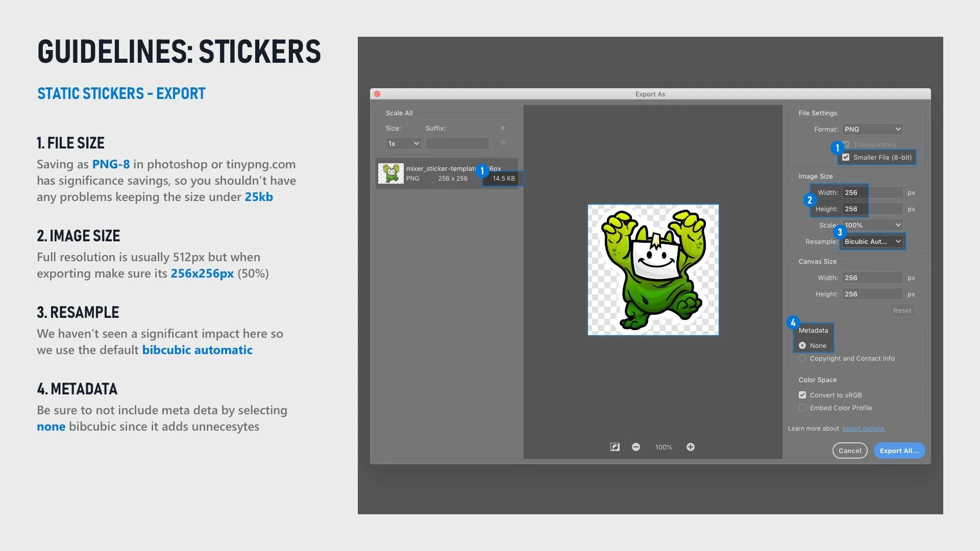
Task: Toggle the preview background color icon
Action: pyautogui.click(x=615, y=447)
